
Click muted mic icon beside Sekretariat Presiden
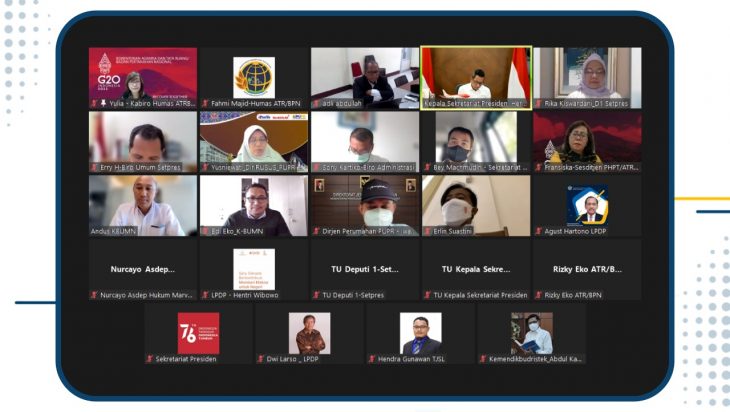[x=150, y=358]
